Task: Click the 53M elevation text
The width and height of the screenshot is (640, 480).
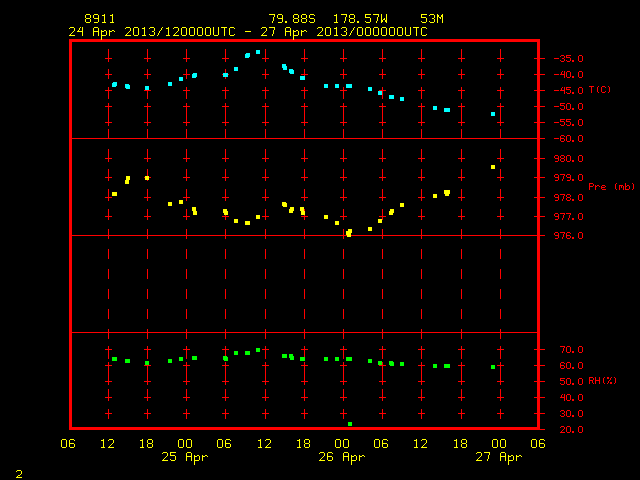Action: pos(432,19)
